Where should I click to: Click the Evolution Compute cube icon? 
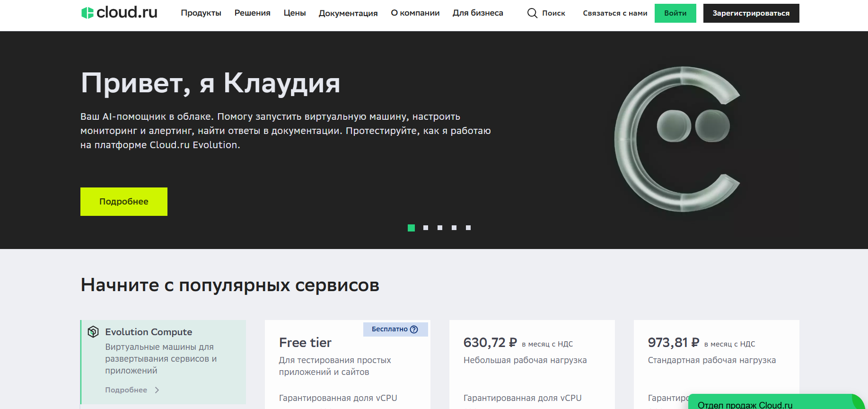tap(93, 332)
